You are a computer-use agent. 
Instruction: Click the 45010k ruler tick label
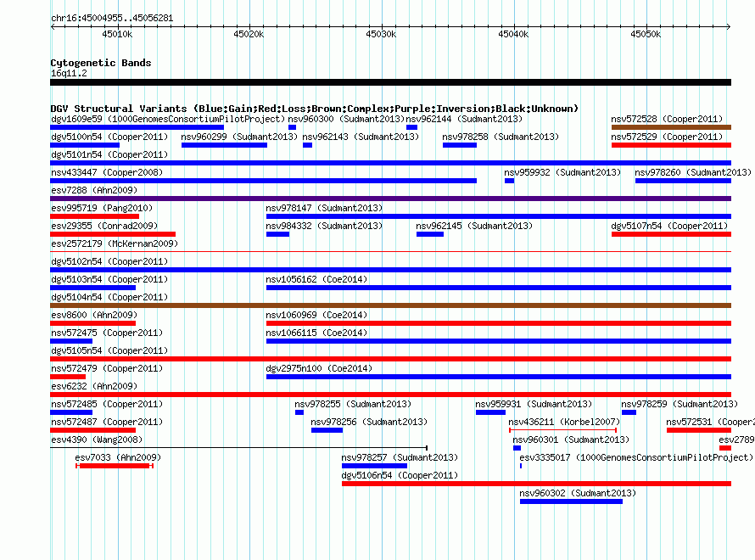(x=117, y=34)
